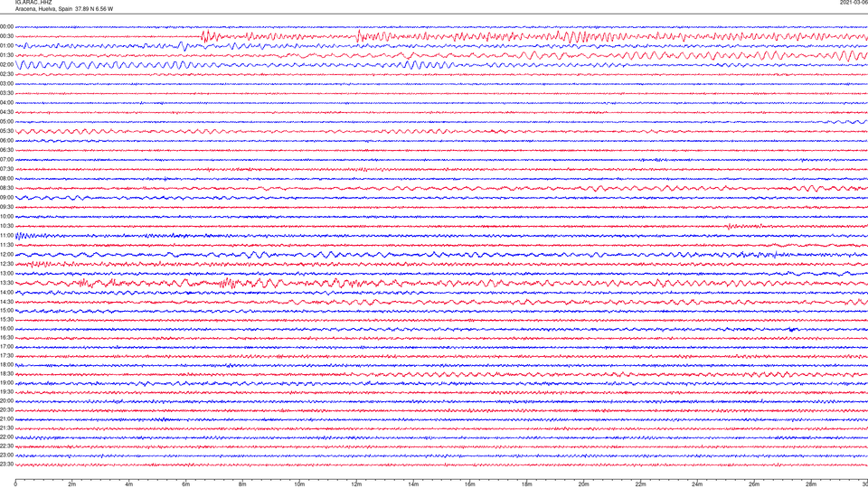Click the 0 mark on minute axis
868x488 pixels.
tap(15, 484)
